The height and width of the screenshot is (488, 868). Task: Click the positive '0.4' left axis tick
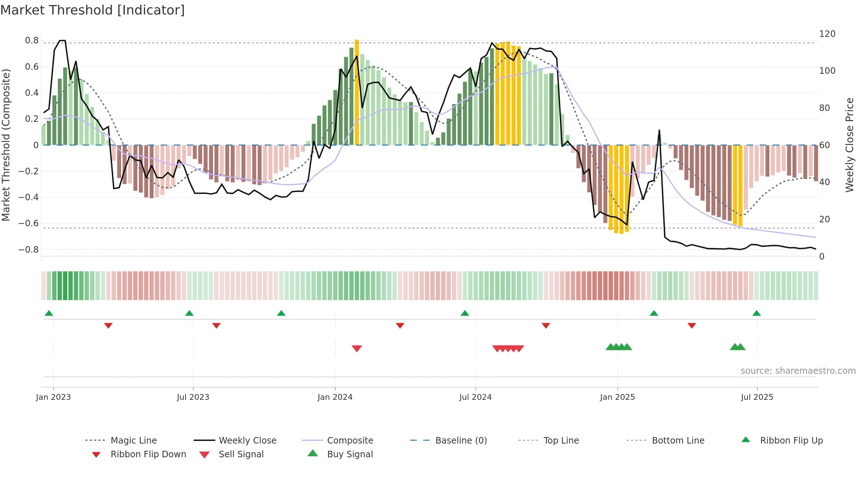(x=32, y=93)
